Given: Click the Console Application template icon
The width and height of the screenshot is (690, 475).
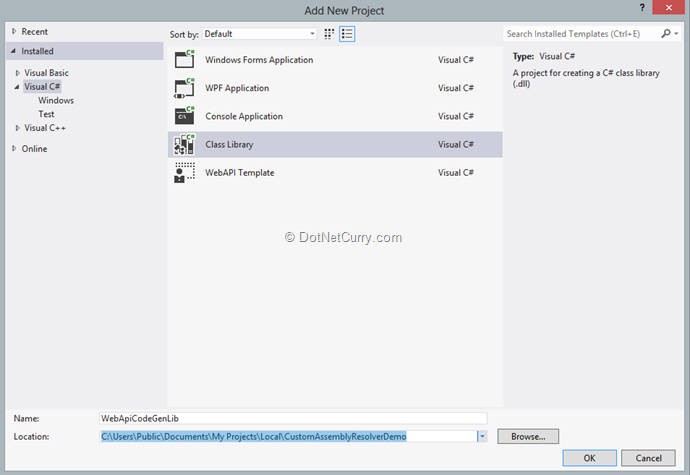Looking at the screenshot, I should 185,116.
